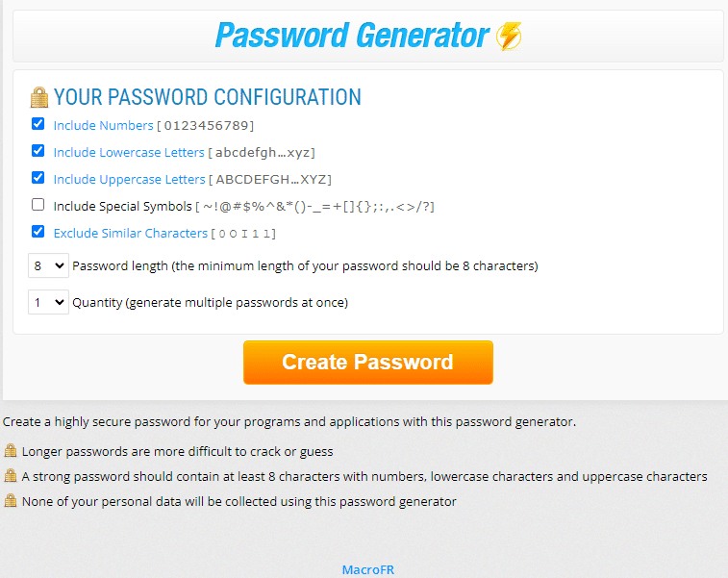Image resolution: width=728 pixels, height=578 pixels.
Task: Enable the Include Special Symbols checkbox
Action: [x=38, y=205]
